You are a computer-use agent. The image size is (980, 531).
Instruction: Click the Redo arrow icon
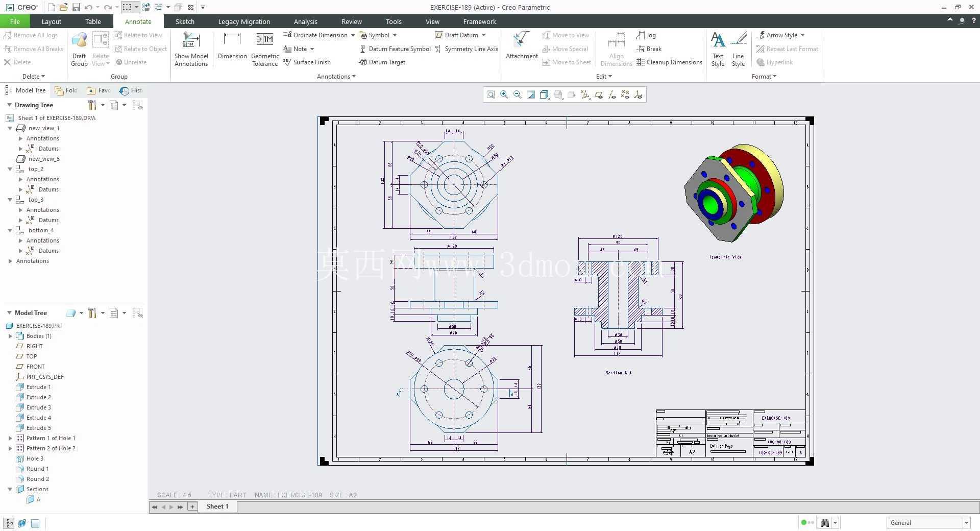click(x=108, y=7)
